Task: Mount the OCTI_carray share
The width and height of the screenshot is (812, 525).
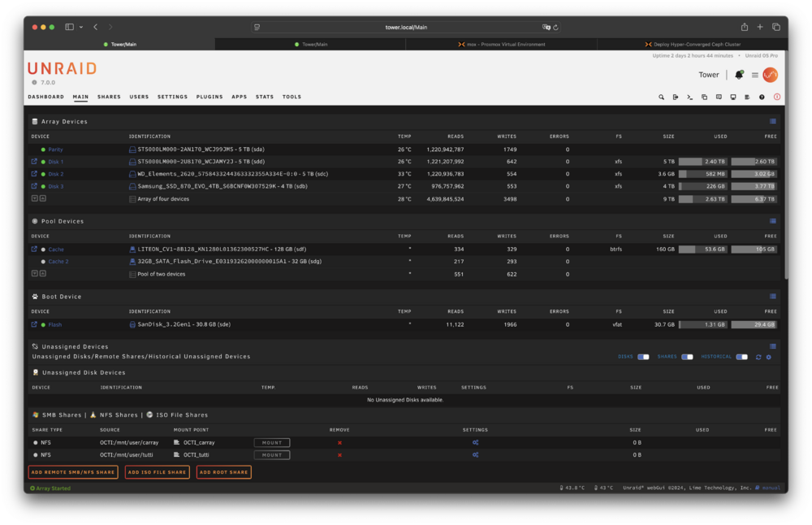Action: [x=272, y=443]
